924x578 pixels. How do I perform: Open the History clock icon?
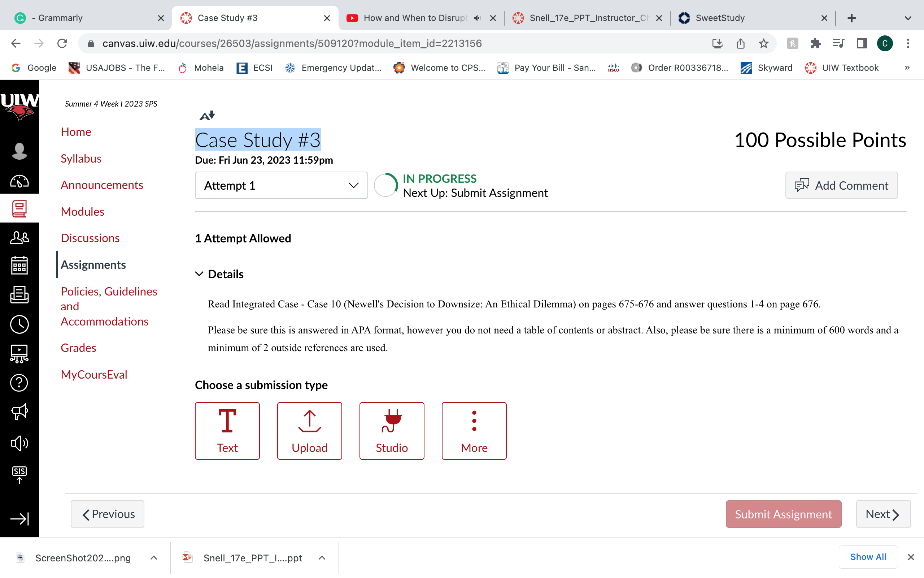(19, 324)
